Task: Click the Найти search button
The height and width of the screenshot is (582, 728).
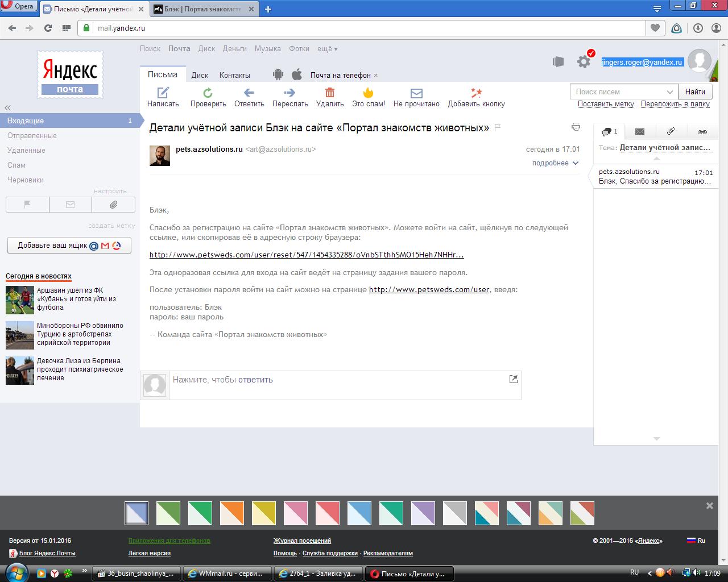Action: 695,92
